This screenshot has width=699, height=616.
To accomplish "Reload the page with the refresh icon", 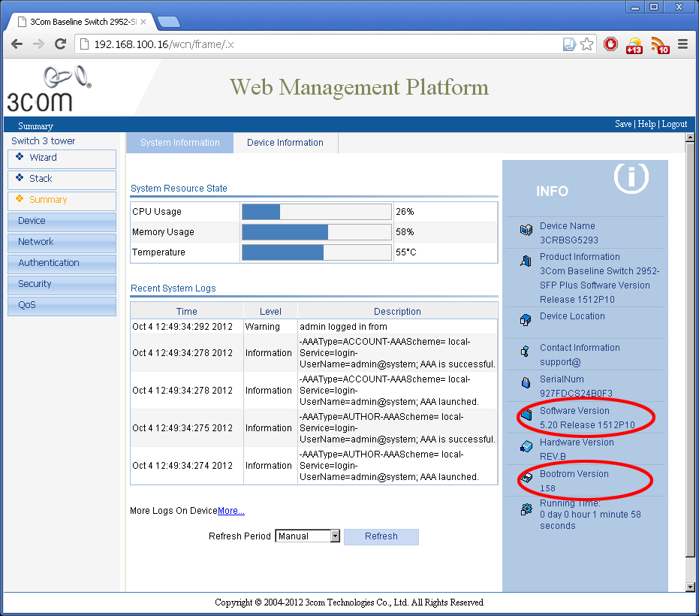I will (x=60, y=44).
